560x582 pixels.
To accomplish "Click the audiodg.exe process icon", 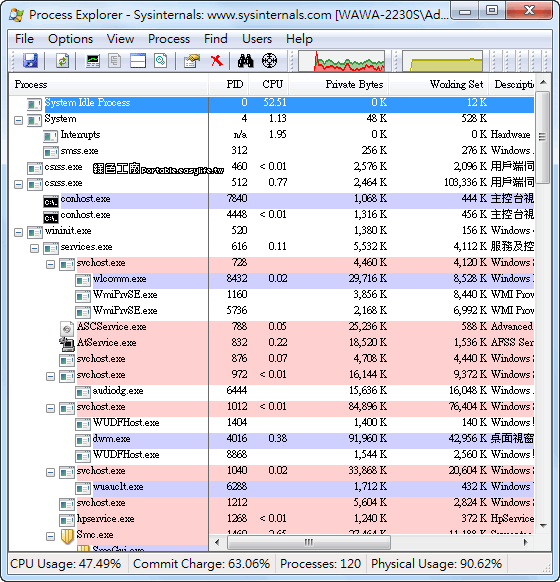I will [x=83, y=392].
